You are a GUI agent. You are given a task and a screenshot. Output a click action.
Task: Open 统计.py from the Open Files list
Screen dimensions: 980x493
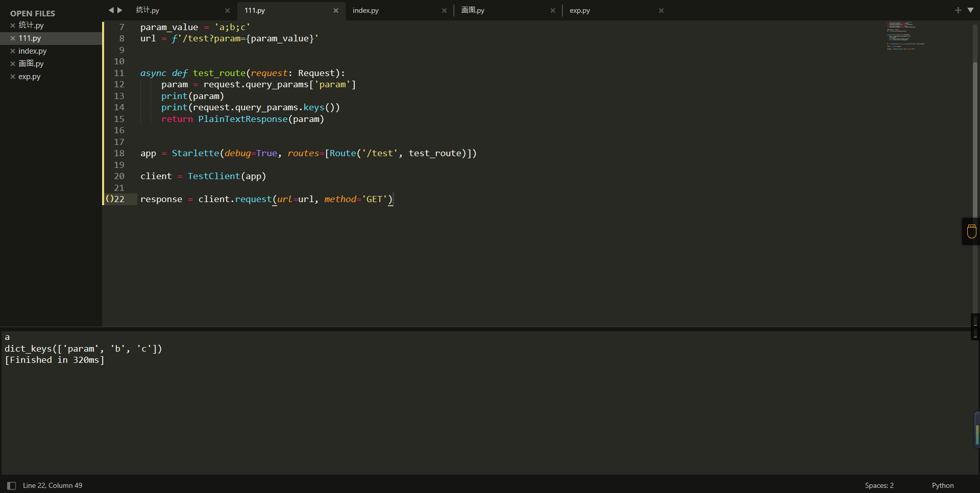[31, 25]
